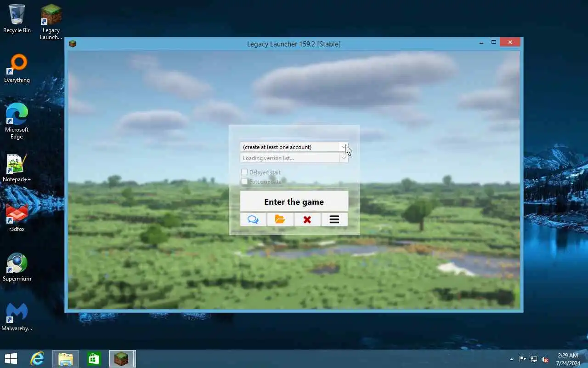Open Recycle Bin desktop icon
588x368 pixels.
17,19
